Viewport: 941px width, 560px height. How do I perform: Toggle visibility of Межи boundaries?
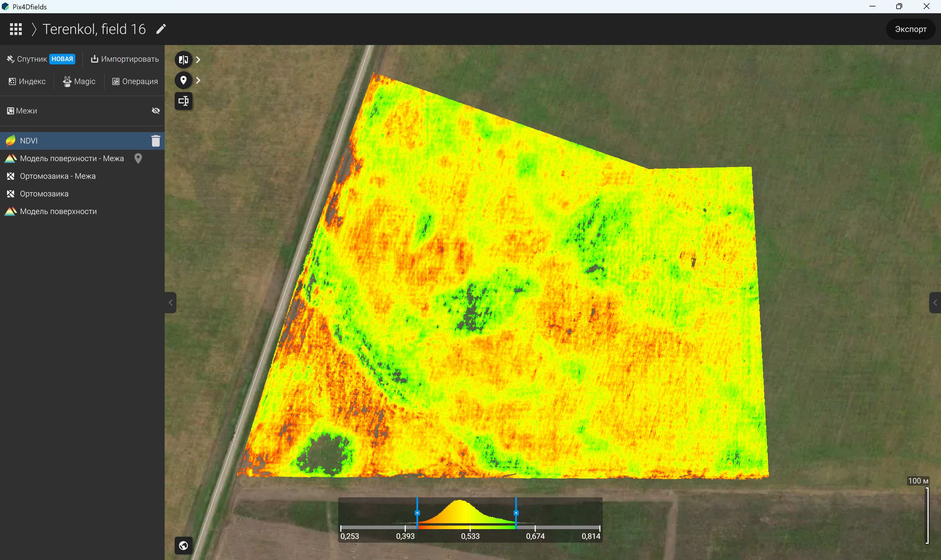pyautogui.click(x=156, y=111)
